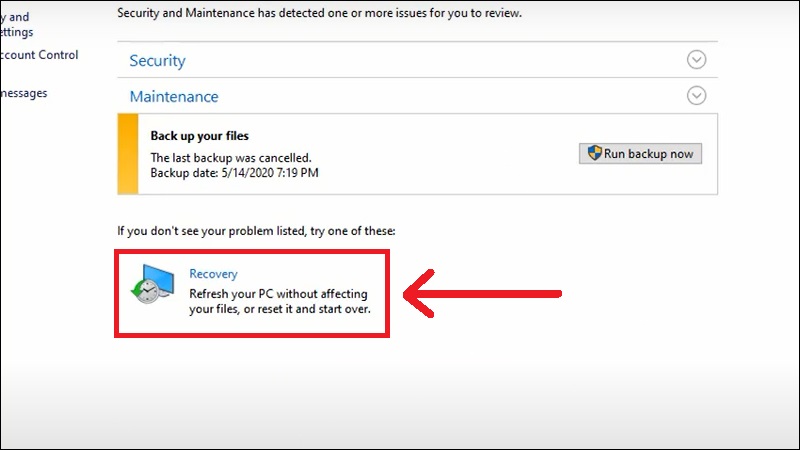Click the 'If you don't see your problem' text
This screenshot has height=450, width=800.
coord(256,231)
